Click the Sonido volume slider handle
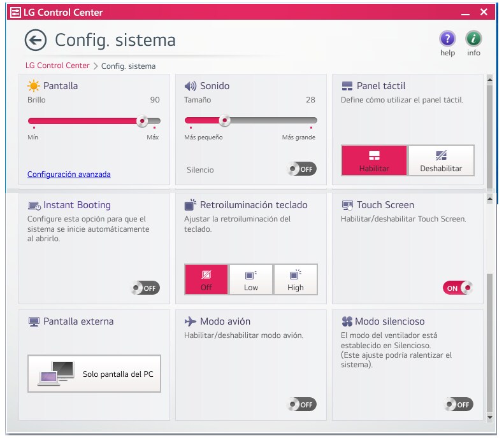 [x=224, y=121]
